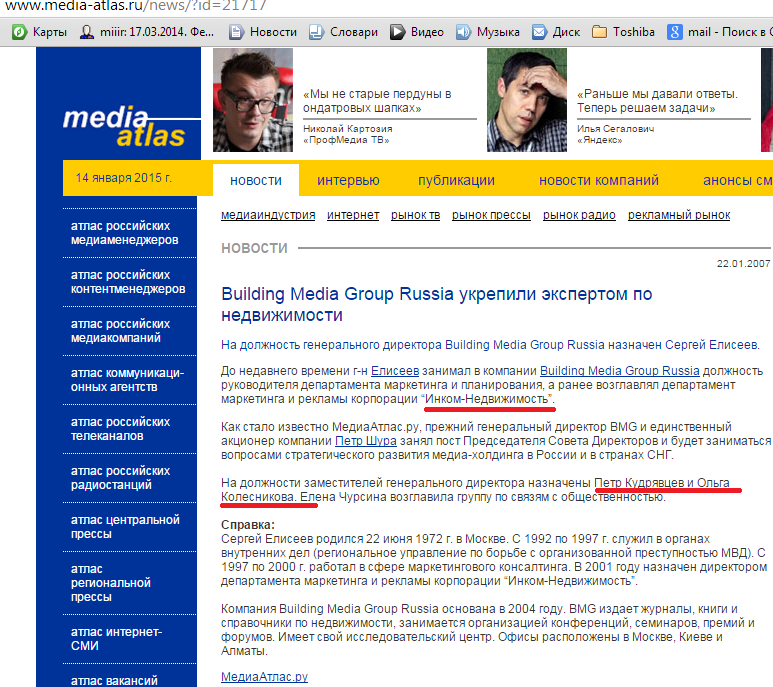Open атлас российских медиаменеджеров
This screenshot has height=687, width=773.
[x=125, y=233]
